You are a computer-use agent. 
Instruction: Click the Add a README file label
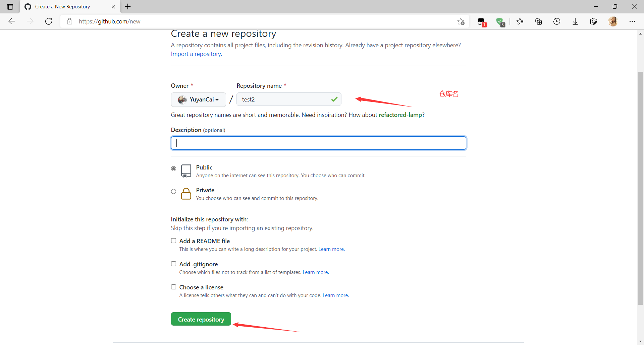[x=205, y=241]
